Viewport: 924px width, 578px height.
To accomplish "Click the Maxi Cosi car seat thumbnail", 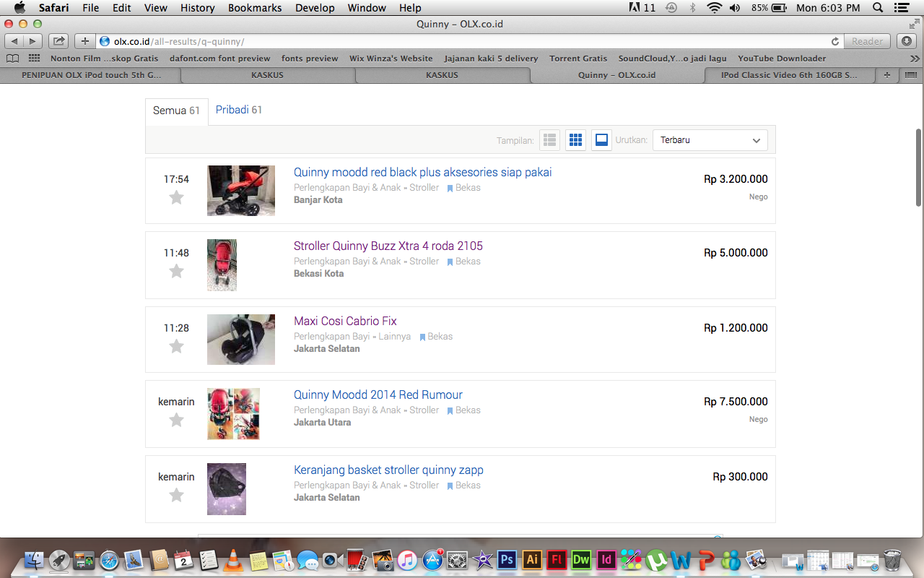I will coord(241,340).
